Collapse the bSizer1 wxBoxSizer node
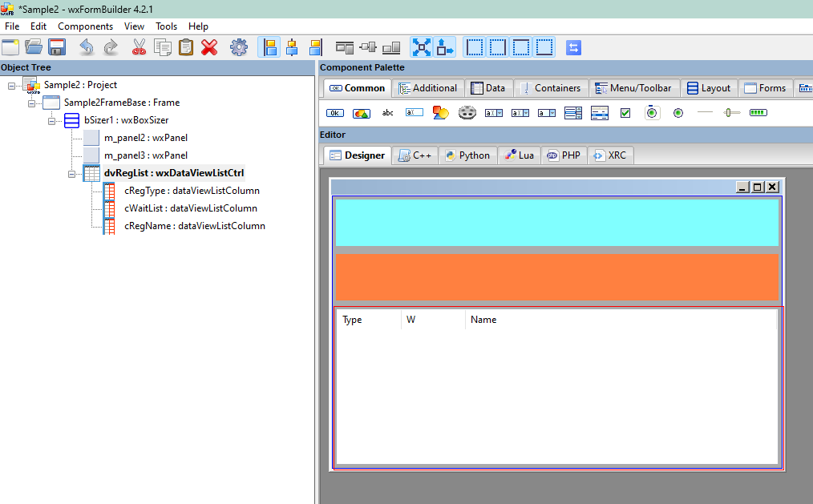The image size is (813, 504). coord(51,120)
